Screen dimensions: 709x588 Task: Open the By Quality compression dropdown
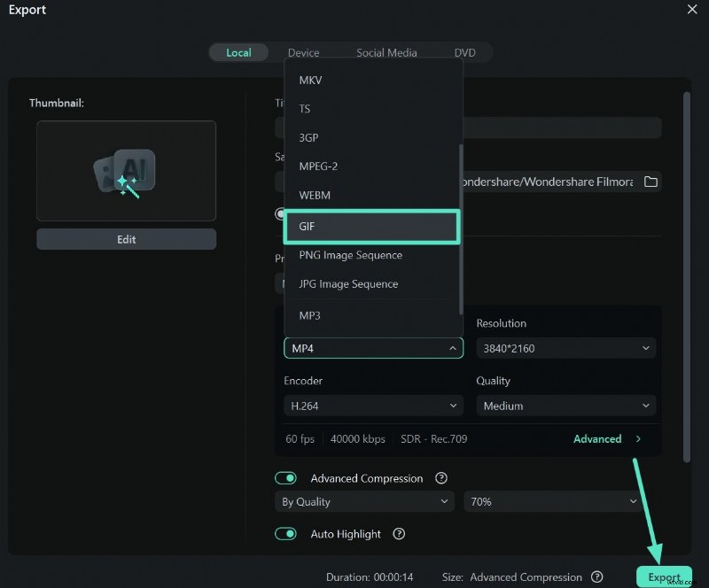363,501
